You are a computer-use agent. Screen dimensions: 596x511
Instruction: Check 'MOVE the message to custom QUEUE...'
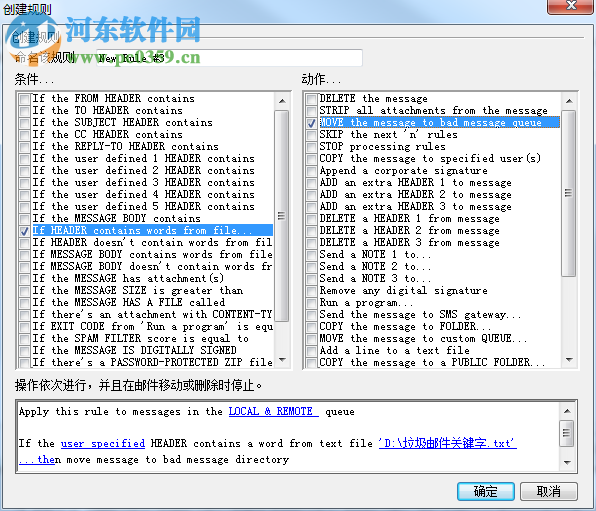click(311, 339)
